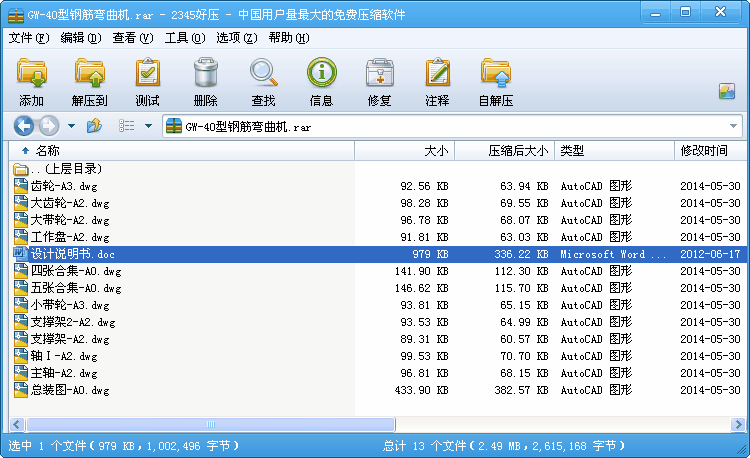
Task: Click the picture skin icon at toolbar right
Action: pos(727,91)
